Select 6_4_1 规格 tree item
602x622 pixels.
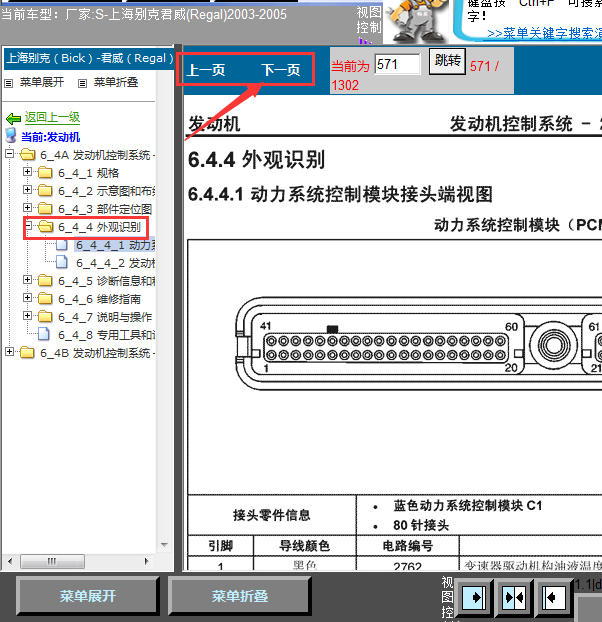88,173
